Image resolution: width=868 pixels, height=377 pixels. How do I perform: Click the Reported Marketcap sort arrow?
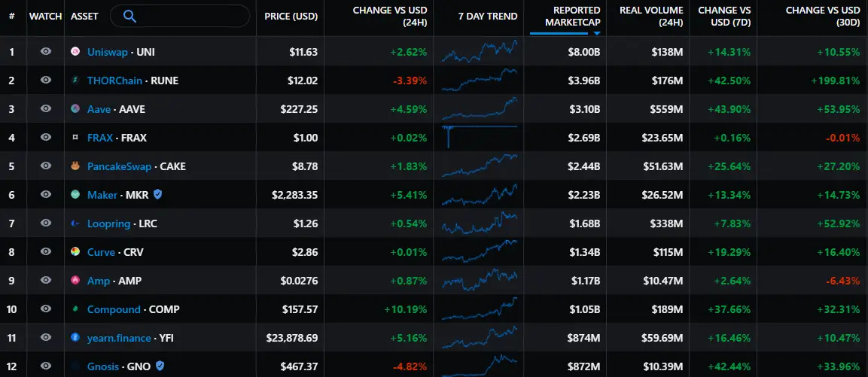[596, 32]
